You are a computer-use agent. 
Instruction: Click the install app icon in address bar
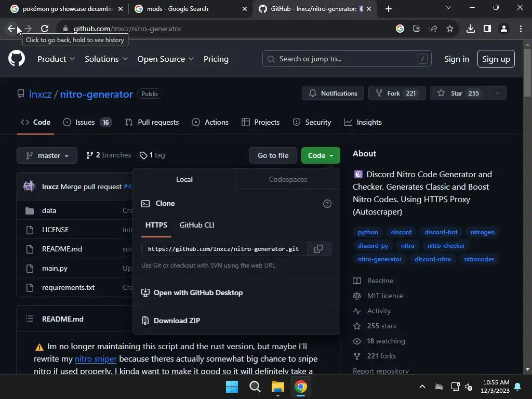click(416, 29)
